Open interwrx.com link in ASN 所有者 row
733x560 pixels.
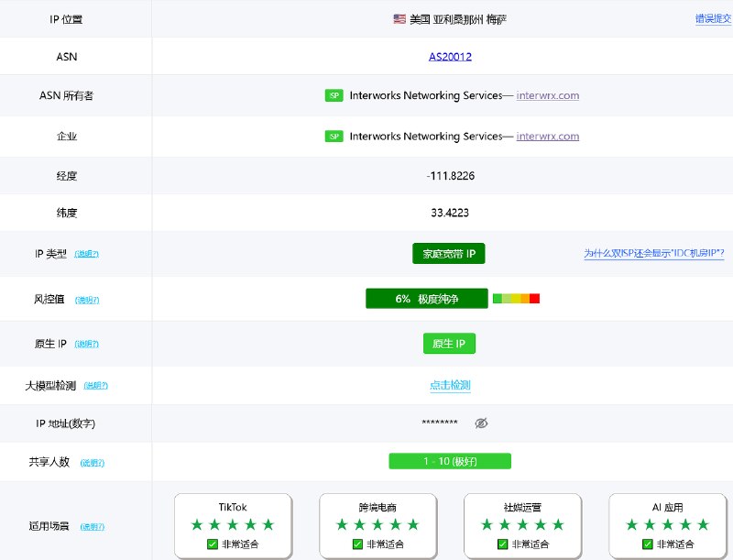click(547, 95)
